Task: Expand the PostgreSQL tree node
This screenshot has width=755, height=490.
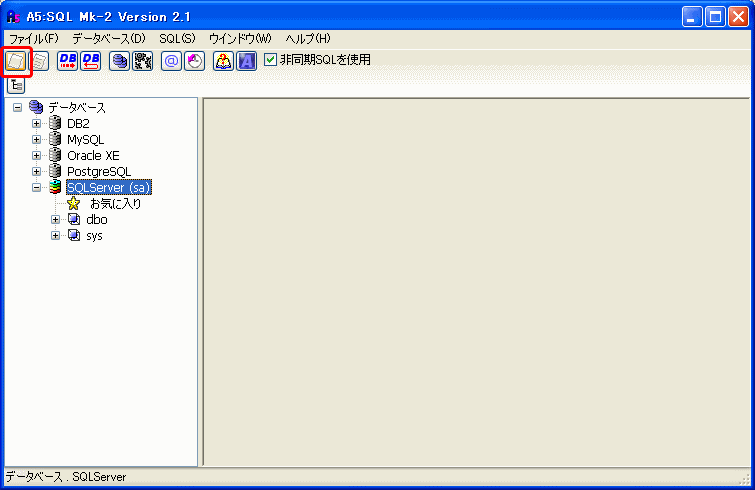Action: coord(37,171)
